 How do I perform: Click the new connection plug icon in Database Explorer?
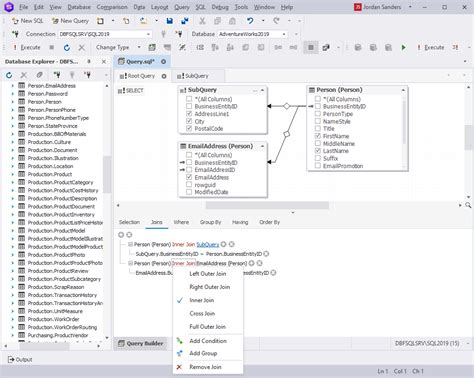pos(57,75)
